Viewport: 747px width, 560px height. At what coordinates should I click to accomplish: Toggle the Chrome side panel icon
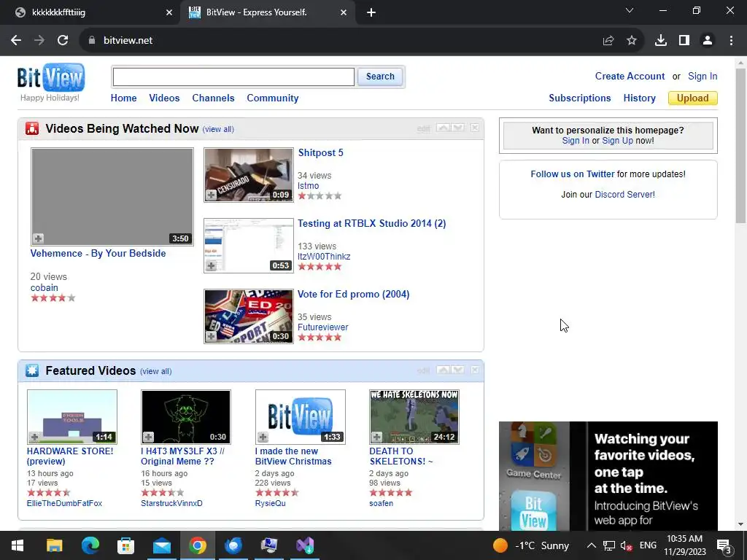tap(684, 41)
